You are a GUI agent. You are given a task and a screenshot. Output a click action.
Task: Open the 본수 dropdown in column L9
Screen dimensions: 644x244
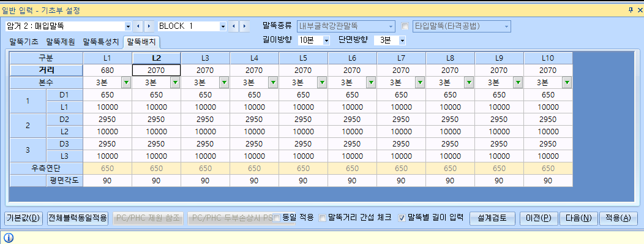click(x=518, y=83)
